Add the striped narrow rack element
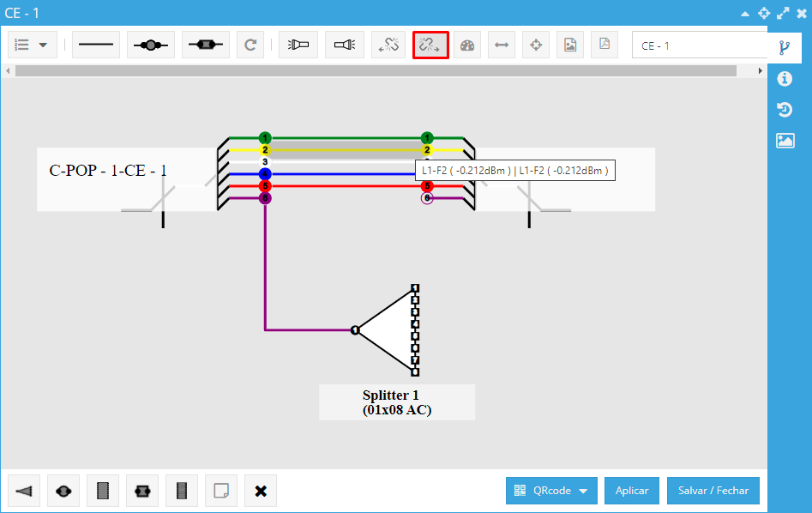The height and width of the screenshot is (513, 812). click(x=181, y=491)
